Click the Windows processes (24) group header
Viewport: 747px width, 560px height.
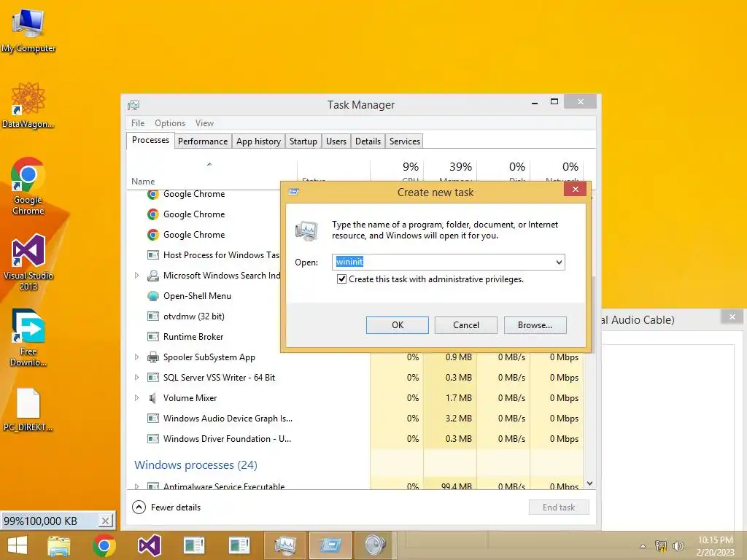tap(196, 464)
